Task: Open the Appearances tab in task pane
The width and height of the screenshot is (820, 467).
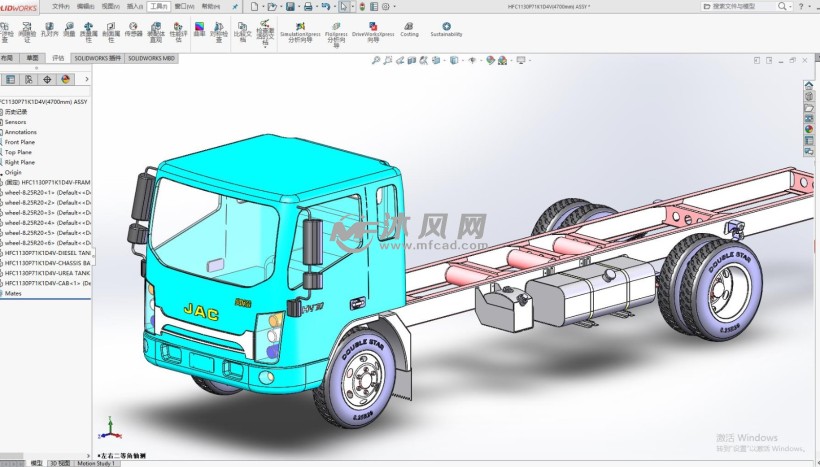Action: coord(808,129)
